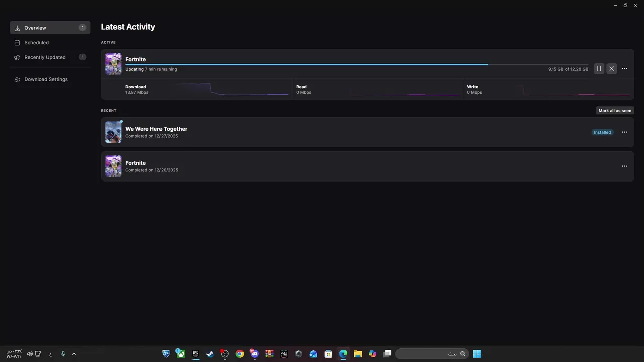The image size is (644, 362).
Task: Open Download Settings
Action: tap(50, 79)
